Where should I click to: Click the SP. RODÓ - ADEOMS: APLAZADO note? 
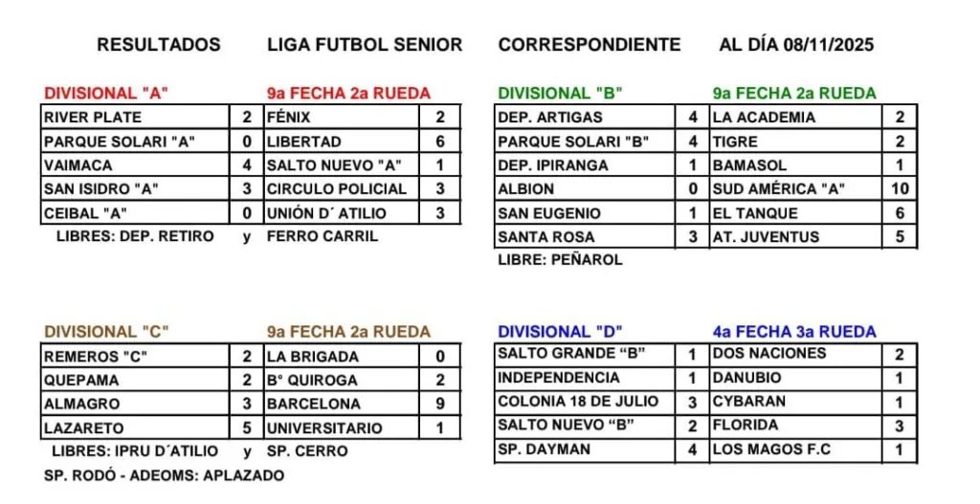tap(164, 475)
